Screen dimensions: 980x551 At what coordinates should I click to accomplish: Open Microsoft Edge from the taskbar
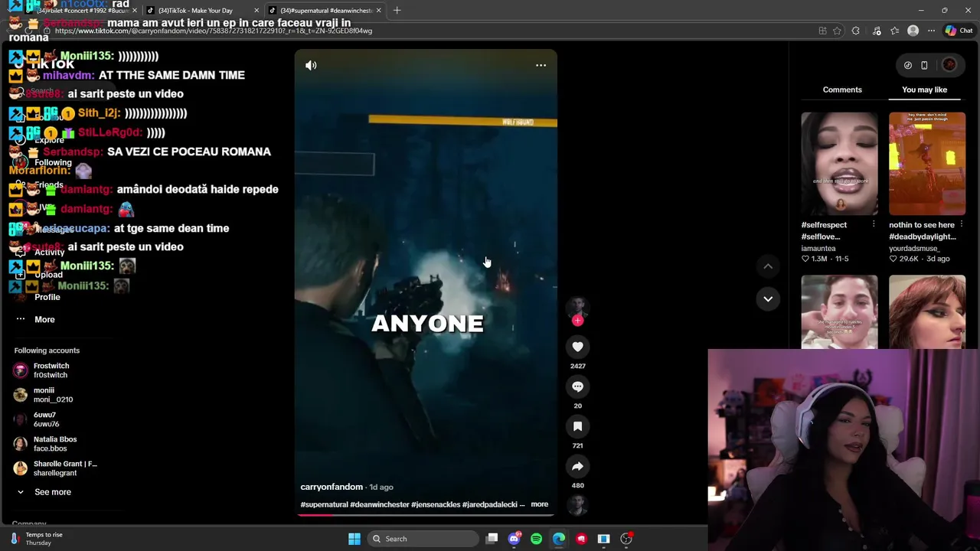(x=559, y=539)
